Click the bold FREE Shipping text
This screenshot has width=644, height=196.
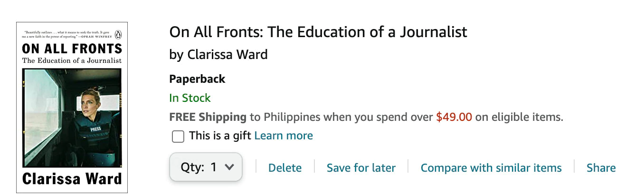click(208, 117)
